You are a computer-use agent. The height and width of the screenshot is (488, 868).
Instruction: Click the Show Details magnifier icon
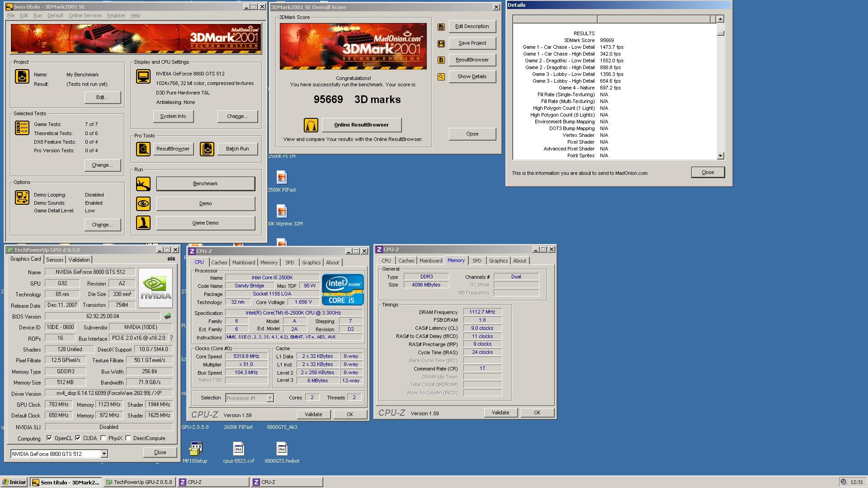click(441, 77)
